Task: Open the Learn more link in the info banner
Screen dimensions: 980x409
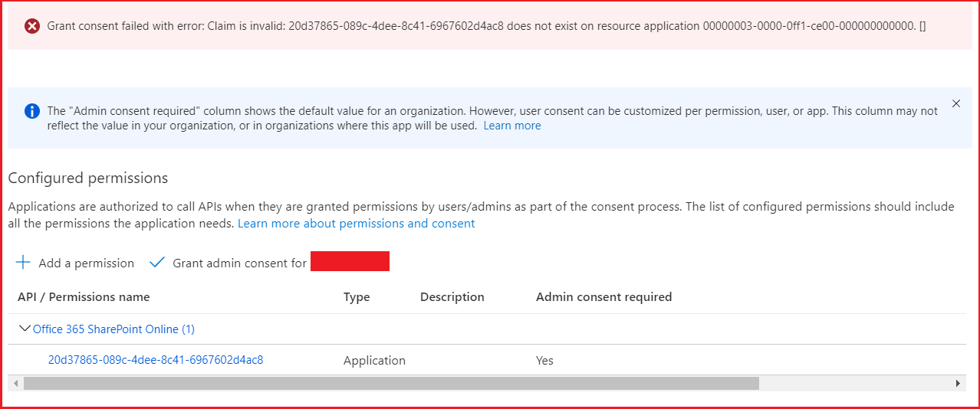Action: point(511,126)
